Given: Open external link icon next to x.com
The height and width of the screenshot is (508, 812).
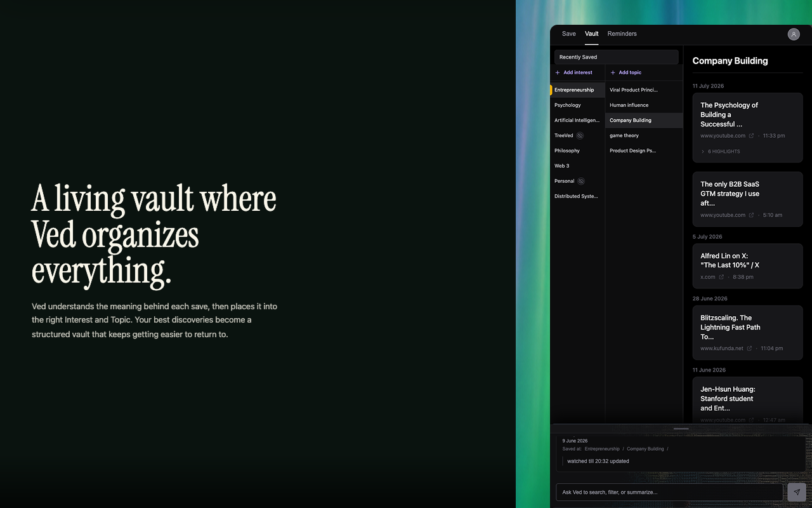Looking at the screenshot, I should tap(721, 277).
